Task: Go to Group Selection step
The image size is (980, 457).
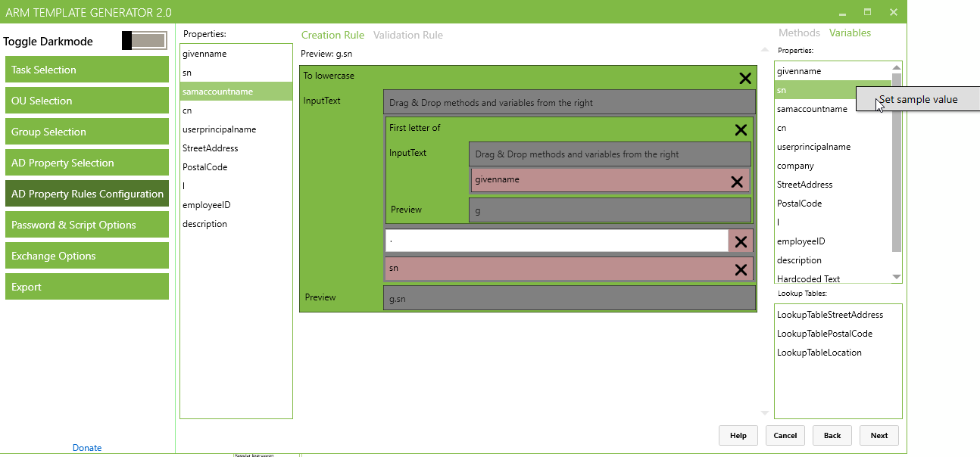Action: click(87, 132)
